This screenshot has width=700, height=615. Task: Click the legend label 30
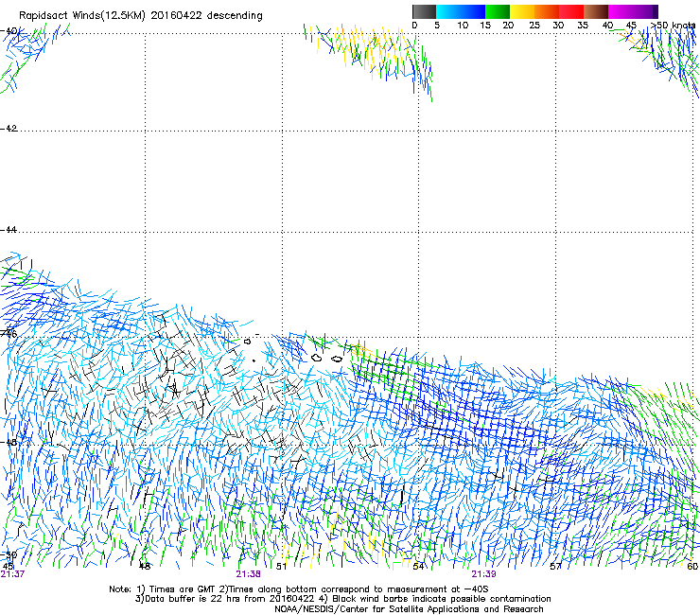[x=558, y=26]
